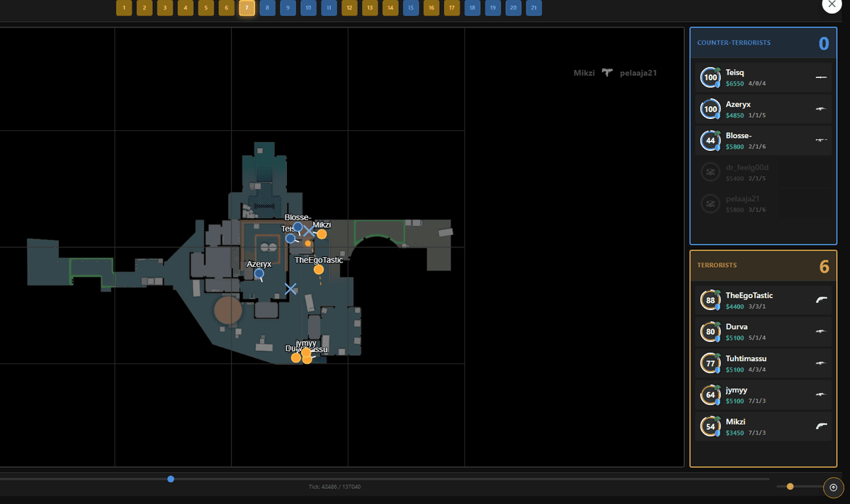The height and width of the screenshot is (504, 850).
Task: Select the highlighted round 7 button
Action: tap(247, 8)
